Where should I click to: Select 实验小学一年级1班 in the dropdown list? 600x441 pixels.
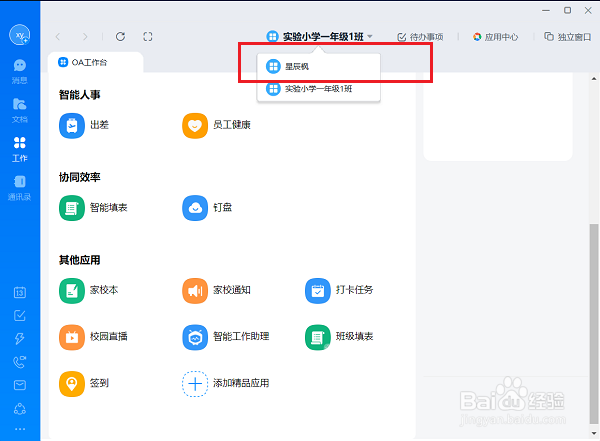319,89
